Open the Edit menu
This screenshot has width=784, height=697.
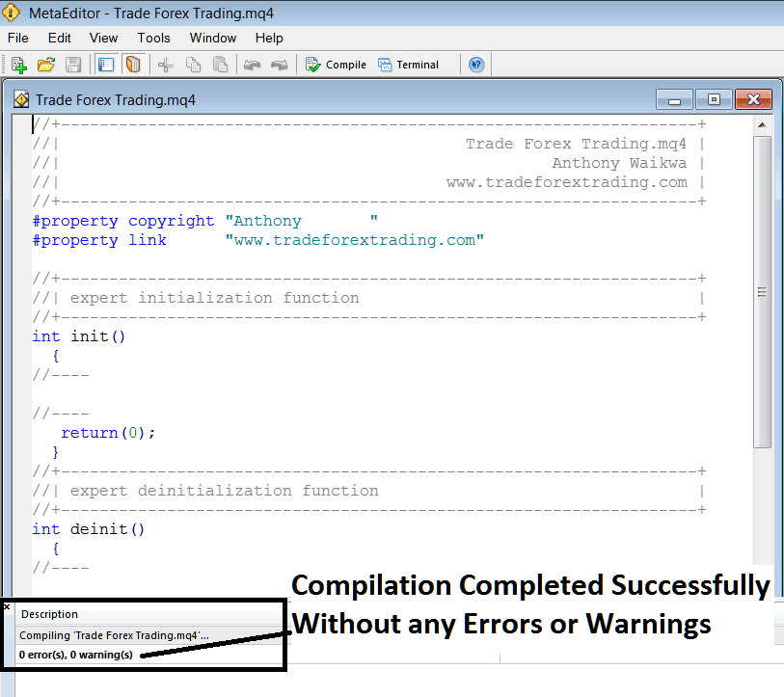click(x=59, y=38)
